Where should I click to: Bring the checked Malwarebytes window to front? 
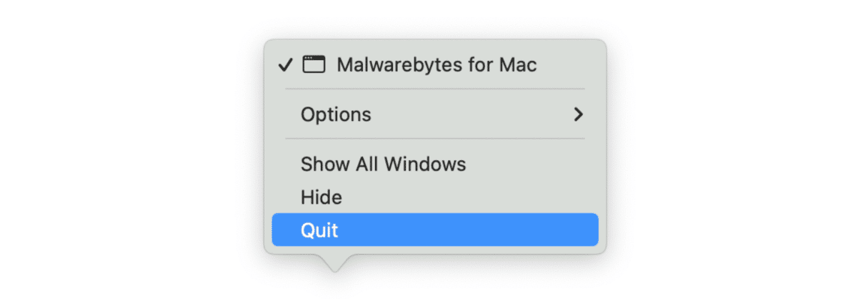pyautogui.click(x=436, y=65)
